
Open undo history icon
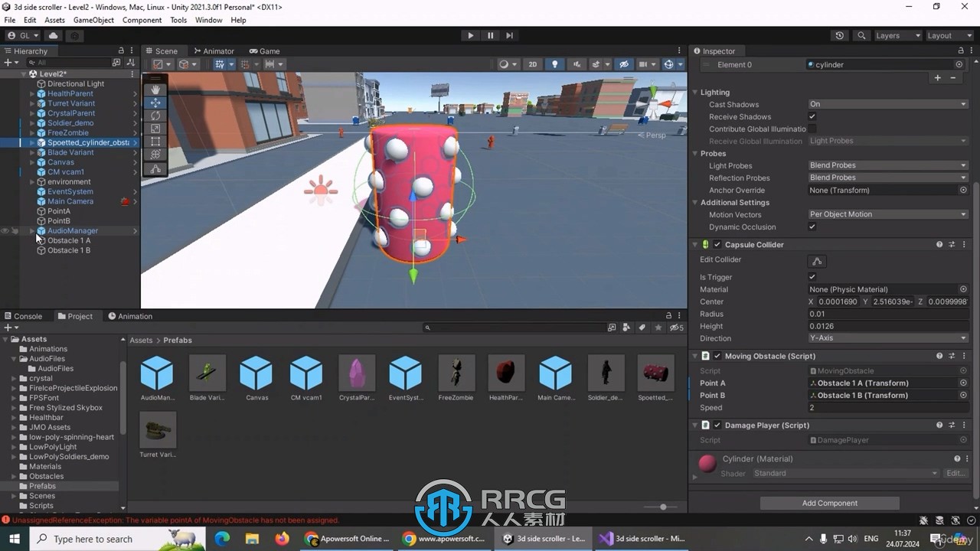840,35
